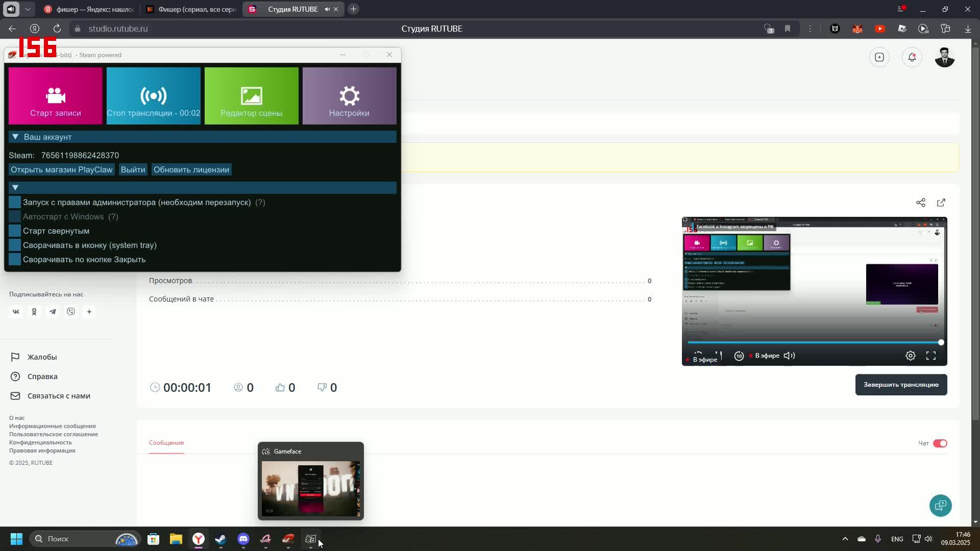Enable Старт свернутым checkbox

tap(15, 231)
